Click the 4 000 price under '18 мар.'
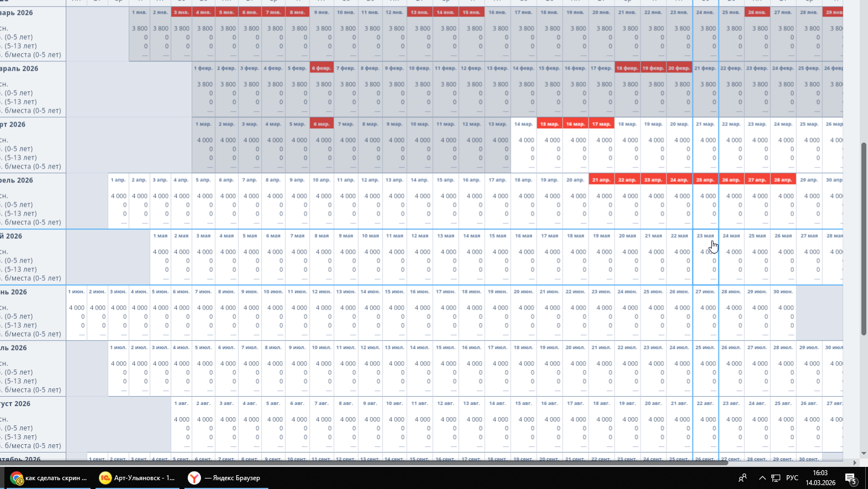This screenshot has height=489, width=868. [x=630, y=140]
